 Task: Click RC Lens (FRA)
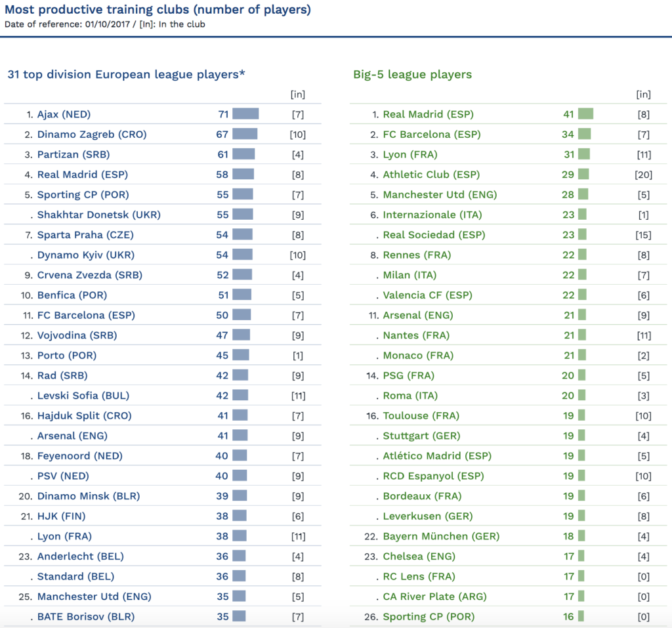coord(419,577)
